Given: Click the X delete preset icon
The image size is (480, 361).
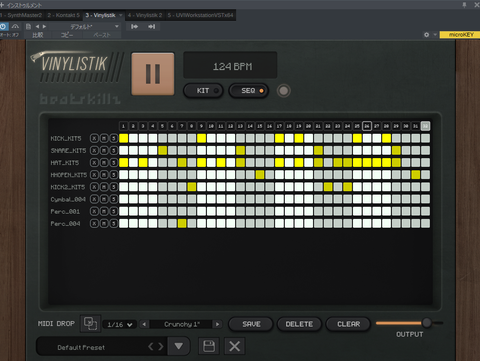Looking at the screenshot, I should [235, 346].
